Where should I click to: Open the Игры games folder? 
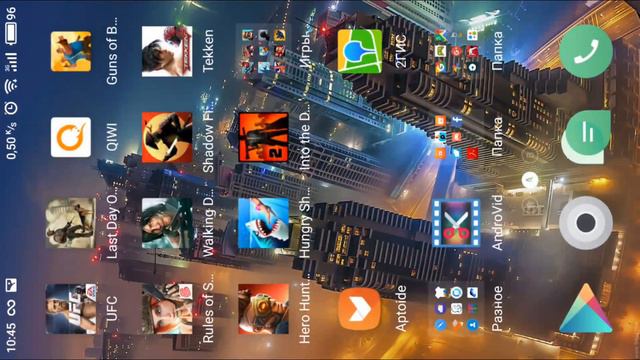pyautogui.click(x=263, y=51)
